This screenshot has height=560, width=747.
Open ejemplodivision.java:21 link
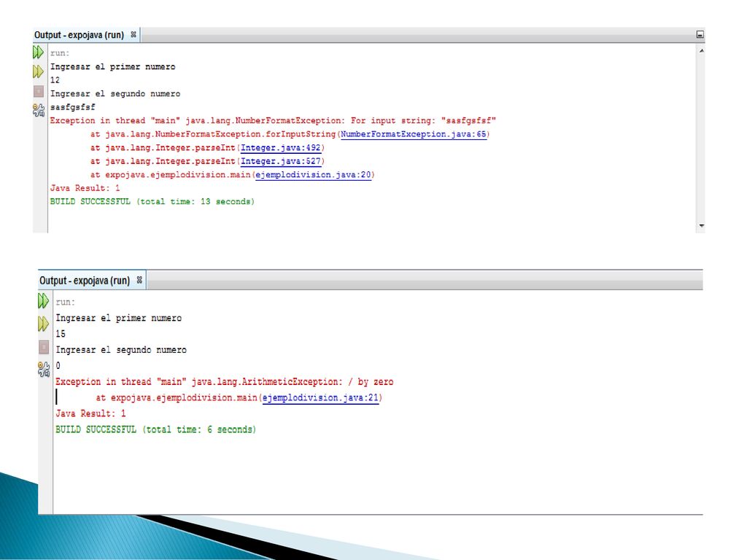[321, 397]
